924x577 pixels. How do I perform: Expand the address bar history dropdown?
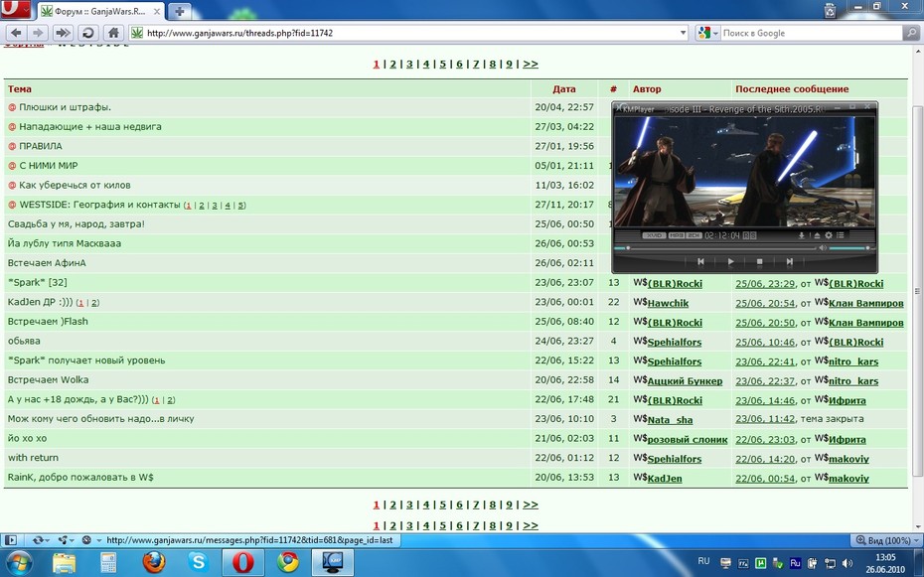tap(683, 33)
